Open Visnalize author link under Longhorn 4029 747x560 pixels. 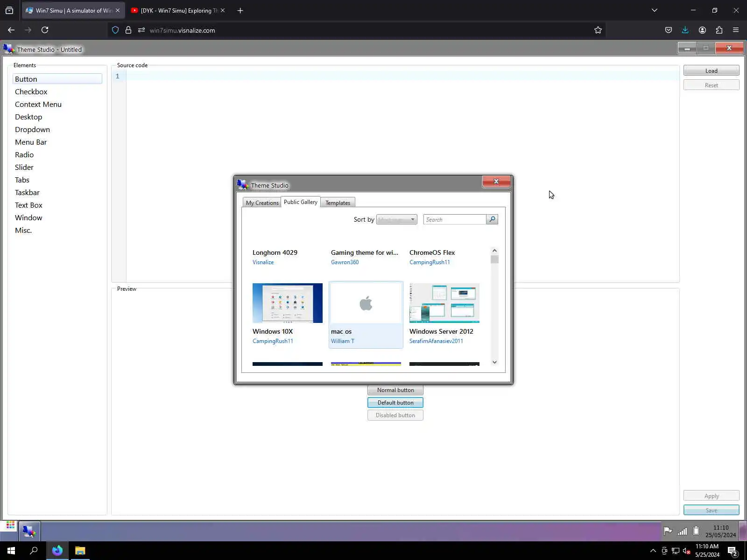coord(263,262)
